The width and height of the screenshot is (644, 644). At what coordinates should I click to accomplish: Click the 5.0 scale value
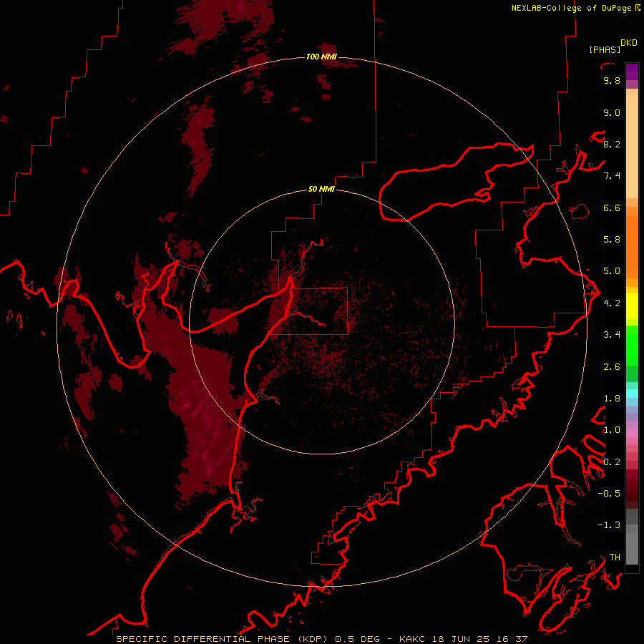(x=612, y=271)
